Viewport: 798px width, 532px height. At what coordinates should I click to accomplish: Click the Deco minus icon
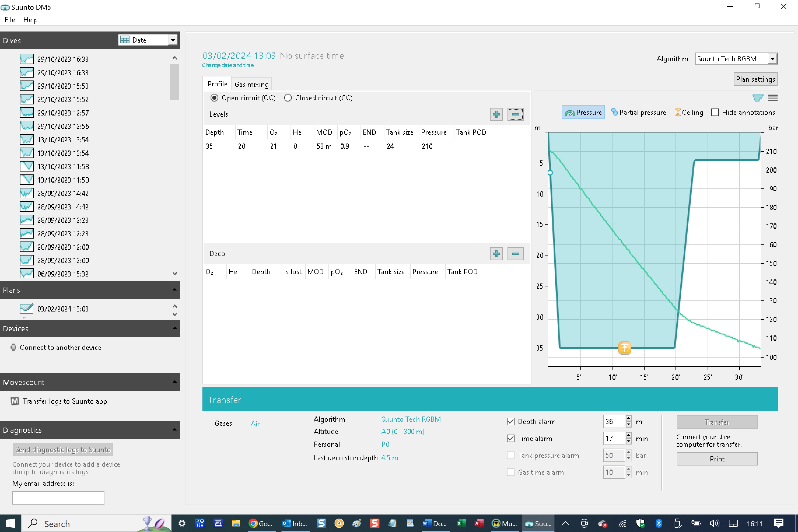coord(515,254)
